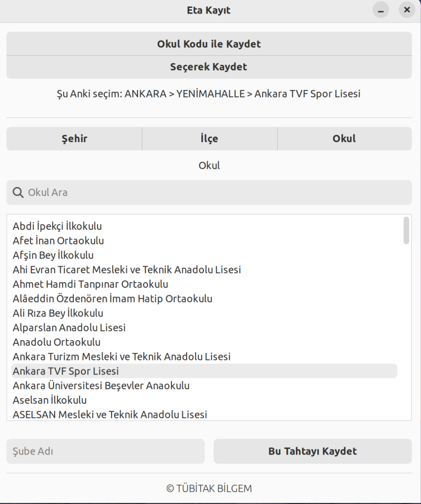This screenshot has height=504, width=421.
Task: Switch to the Şehir tab
Action: pos(74,139)
